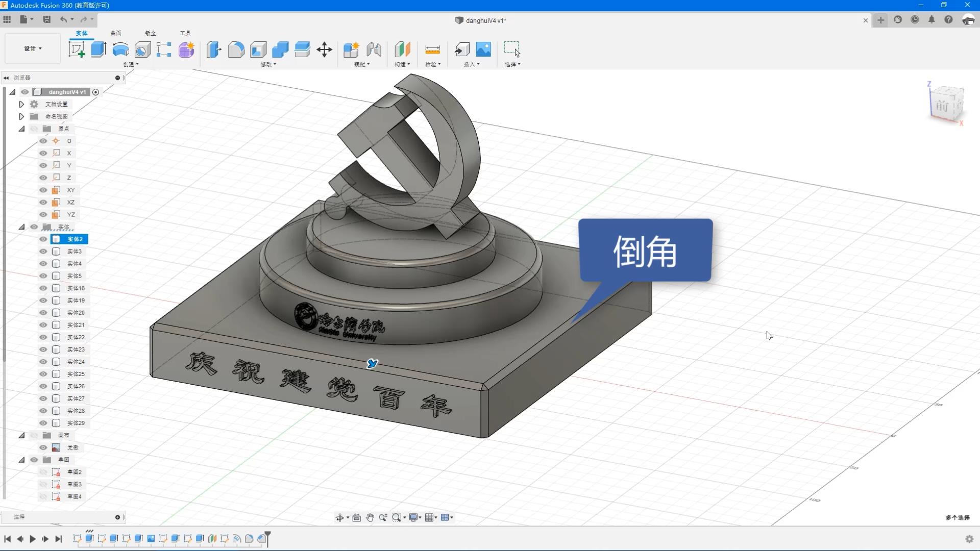The width and height of the screenshot is (980, 551).
Task: Select the Shell tool
Action: [258, 49]
